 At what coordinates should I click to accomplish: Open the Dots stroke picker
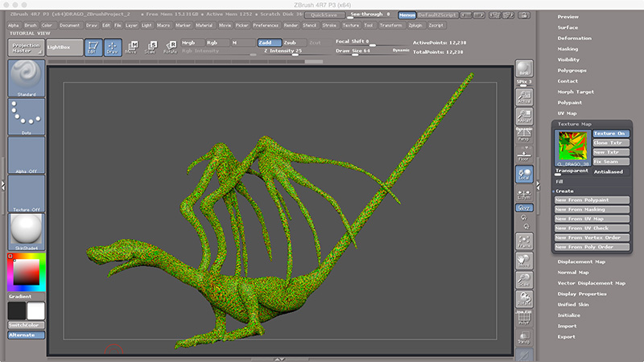tap(26, 117)
